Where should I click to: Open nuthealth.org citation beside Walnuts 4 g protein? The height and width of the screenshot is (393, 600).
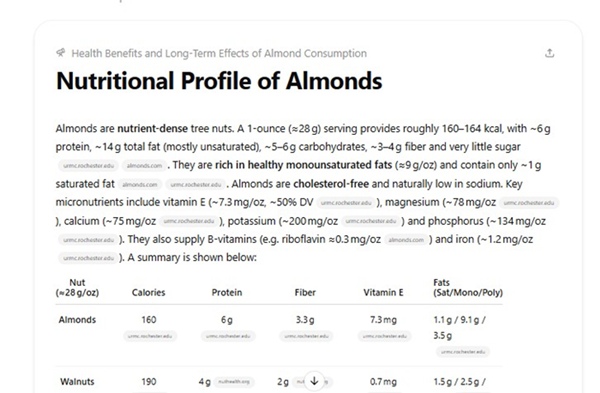point(233,382)
